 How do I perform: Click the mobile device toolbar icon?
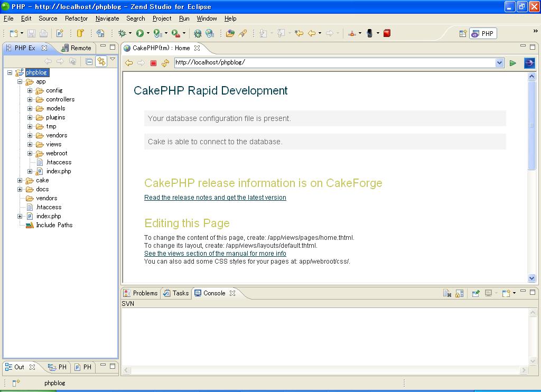[x=369, y=33]
